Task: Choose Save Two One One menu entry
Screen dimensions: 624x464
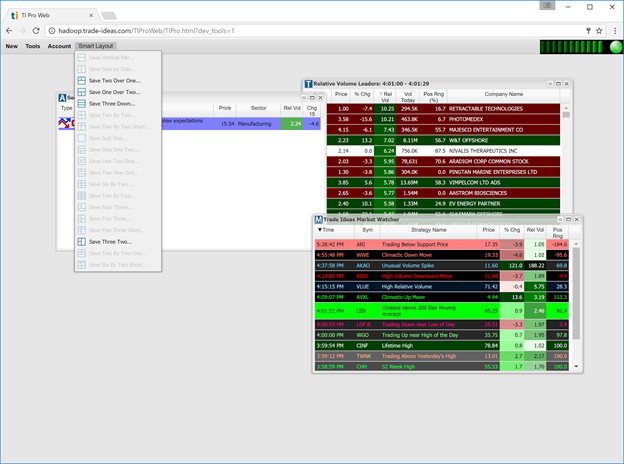Action: pos(118,173)
